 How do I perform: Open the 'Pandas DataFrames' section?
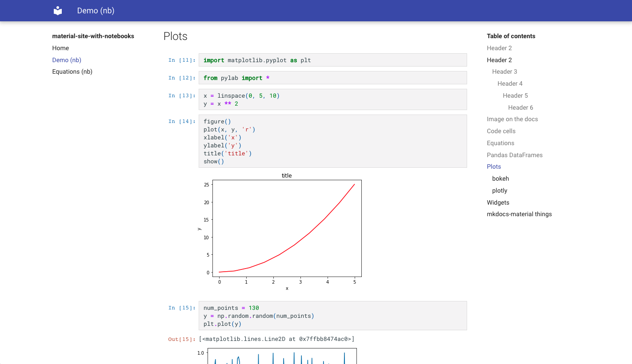[515, 155]
